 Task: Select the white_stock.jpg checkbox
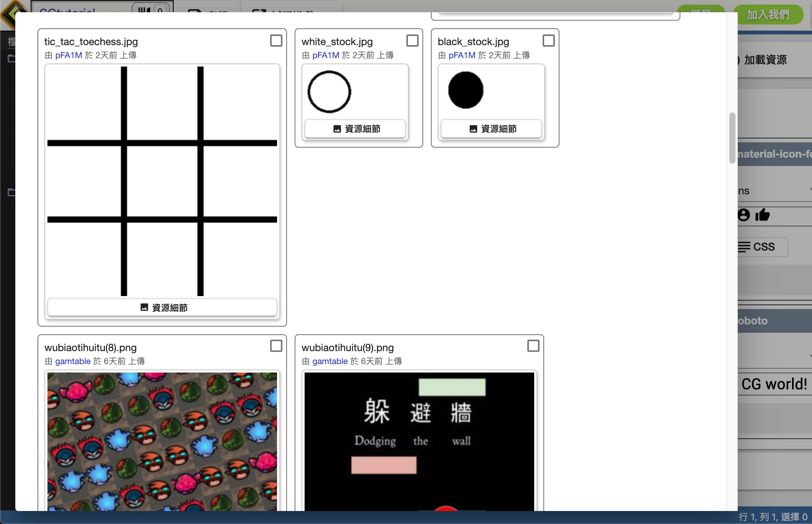[412, 41]
